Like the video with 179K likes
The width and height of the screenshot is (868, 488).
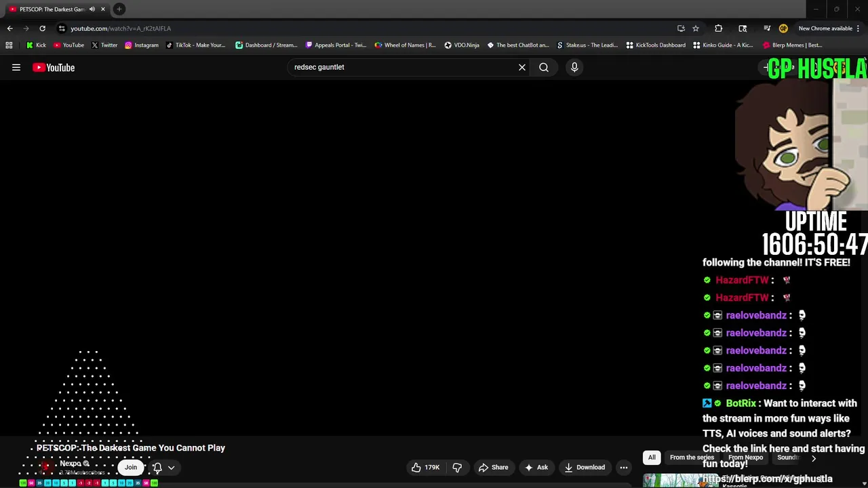[x=426, y=467]
